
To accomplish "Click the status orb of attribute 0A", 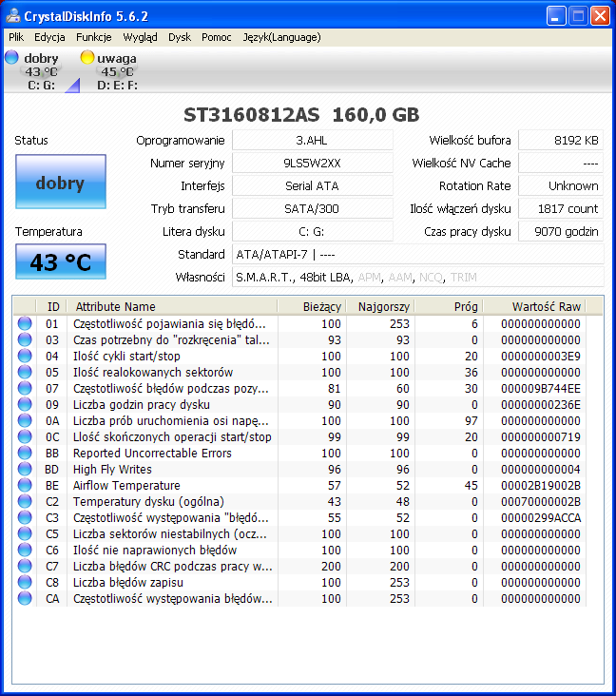I will tap(25, 420).
